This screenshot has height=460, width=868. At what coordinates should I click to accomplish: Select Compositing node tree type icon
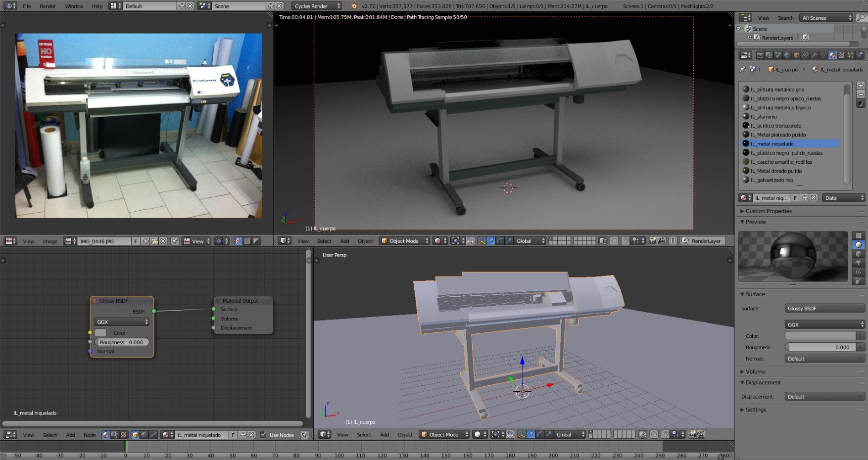pos(115,435)
